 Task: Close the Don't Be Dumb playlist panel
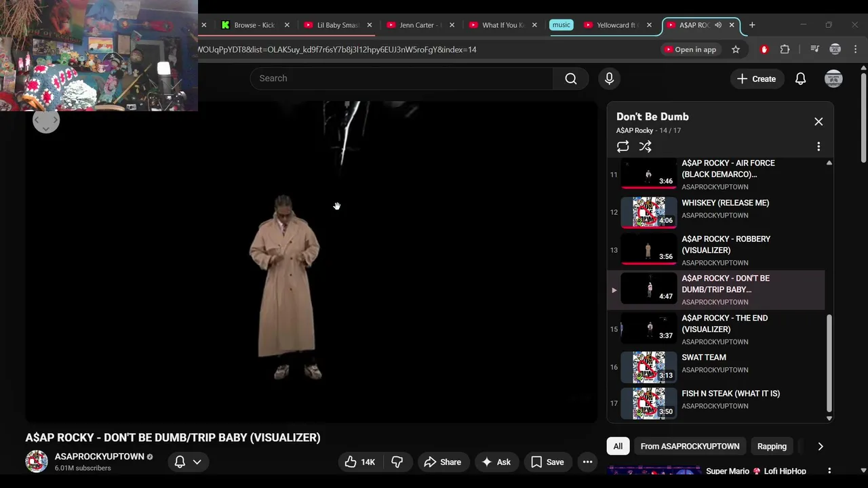tap(818, 121)
